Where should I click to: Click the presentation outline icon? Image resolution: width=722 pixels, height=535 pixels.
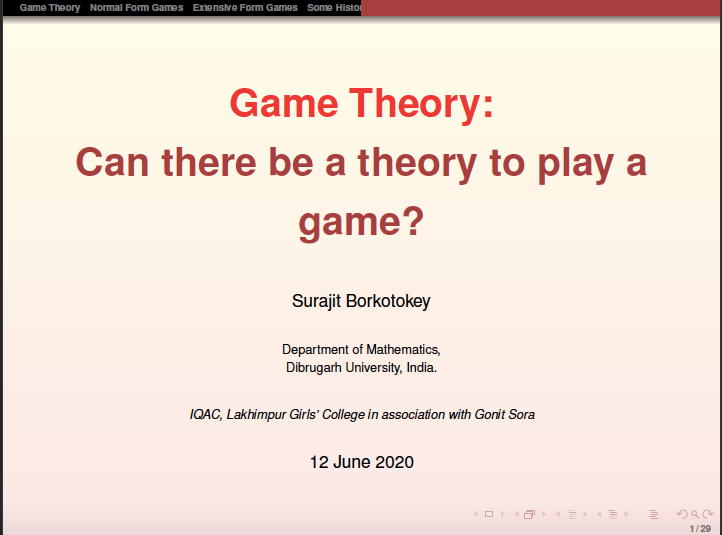tap(653, 514)
